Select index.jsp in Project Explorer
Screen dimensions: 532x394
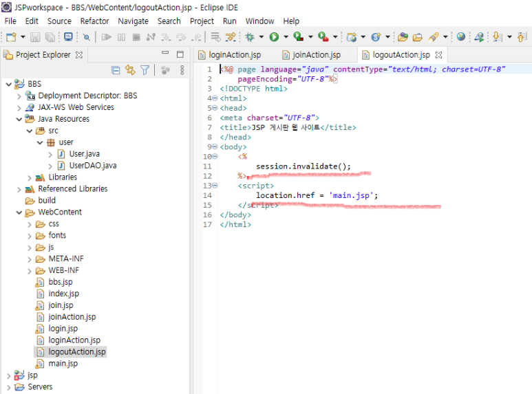coord(63,294)
